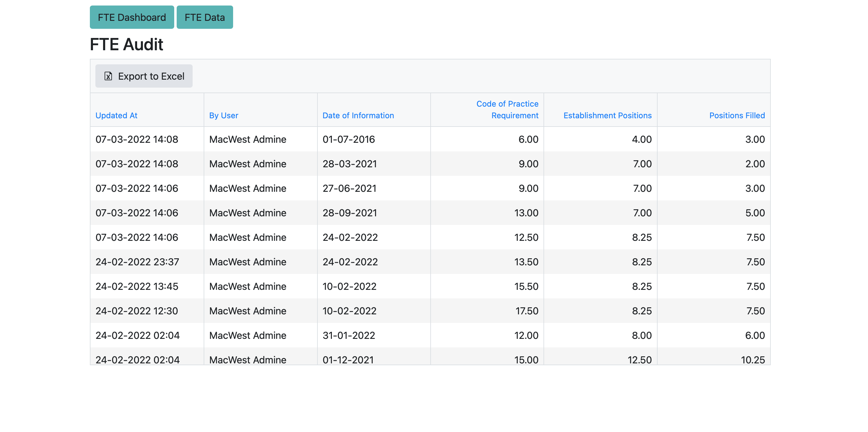
Task: Select date of information 01-12-2021
Action: click(348, 360)
